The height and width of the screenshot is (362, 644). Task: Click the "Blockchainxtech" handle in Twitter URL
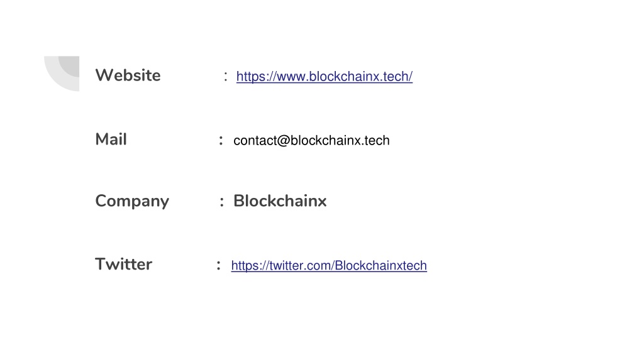pyautogui.click(x=380, y=266)
